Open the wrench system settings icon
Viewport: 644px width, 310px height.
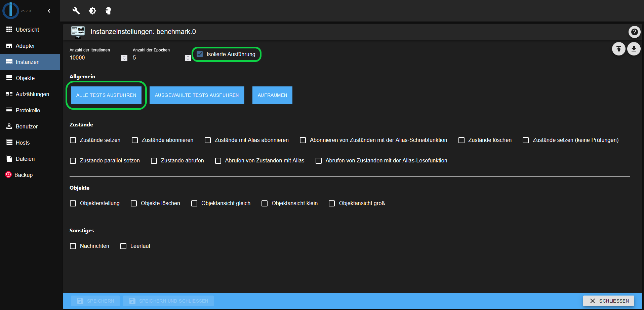(x=76, y=11)
